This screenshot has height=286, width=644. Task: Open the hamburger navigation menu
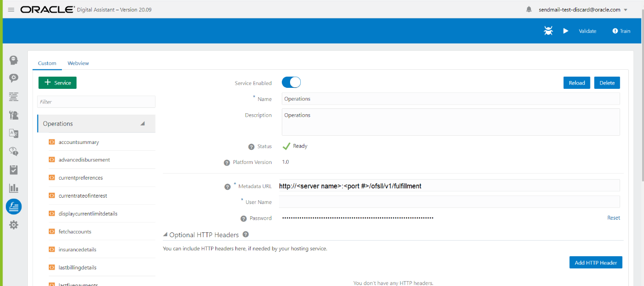click(11, 10)
